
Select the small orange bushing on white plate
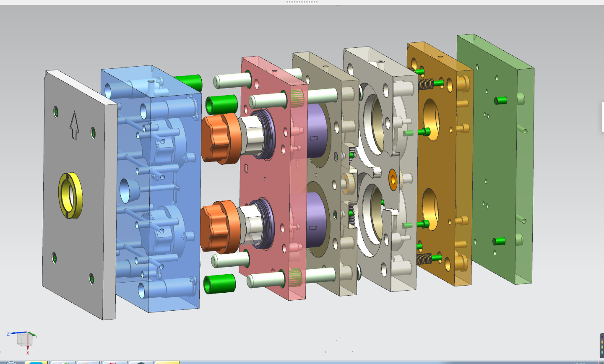point(393,179)
